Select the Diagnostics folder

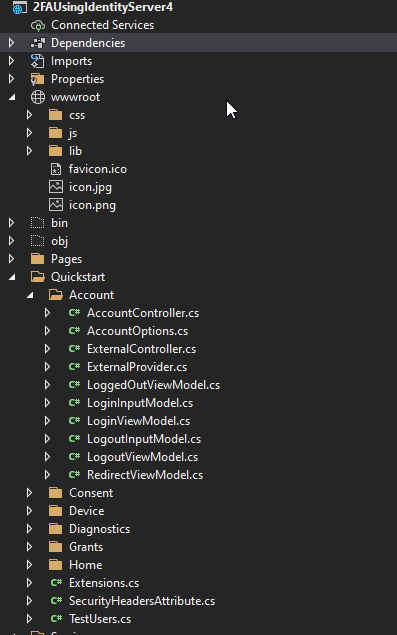click(99, 529)
